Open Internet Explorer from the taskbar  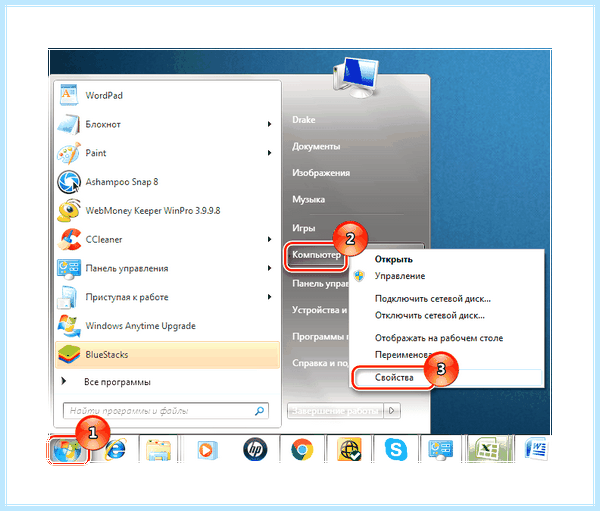click(116, 449)
